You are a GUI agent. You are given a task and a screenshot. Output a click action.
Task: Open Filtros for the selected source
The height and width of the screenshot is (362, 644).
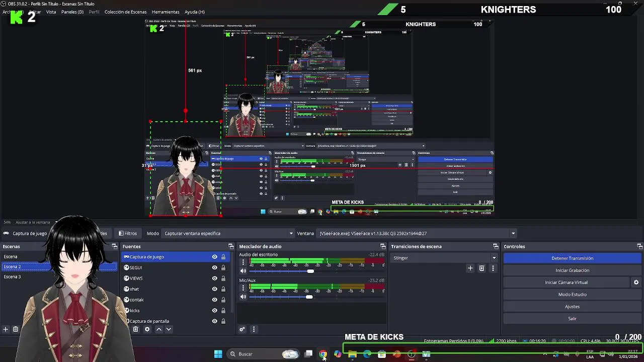128,233
